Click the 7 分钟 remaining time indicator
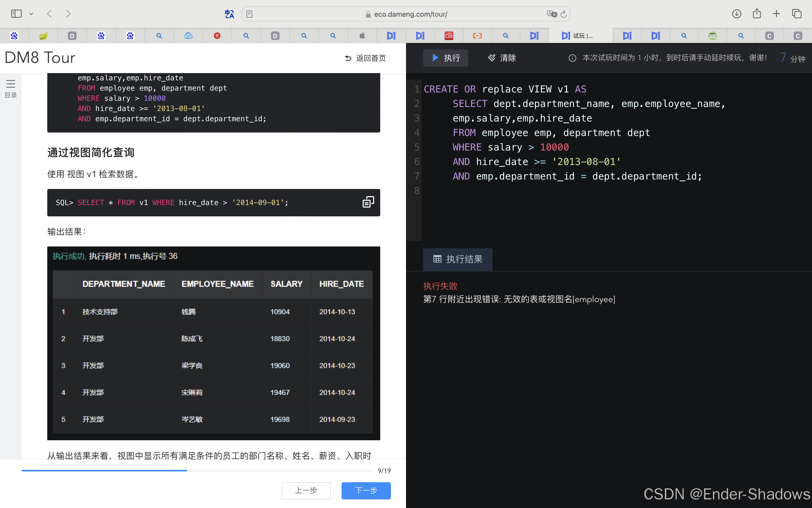This screenshot has height=508, width=812. 793,58
